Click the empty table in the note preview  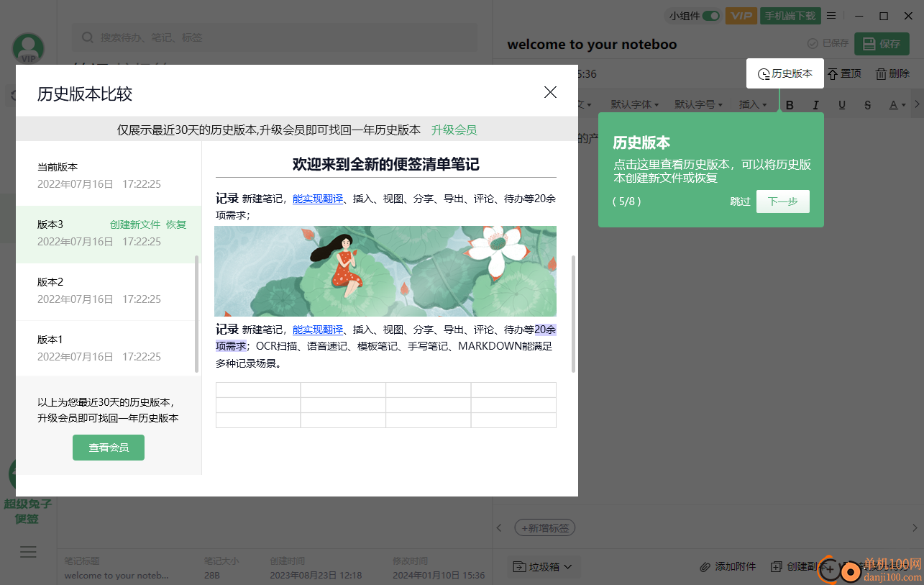tap(386, 405)
